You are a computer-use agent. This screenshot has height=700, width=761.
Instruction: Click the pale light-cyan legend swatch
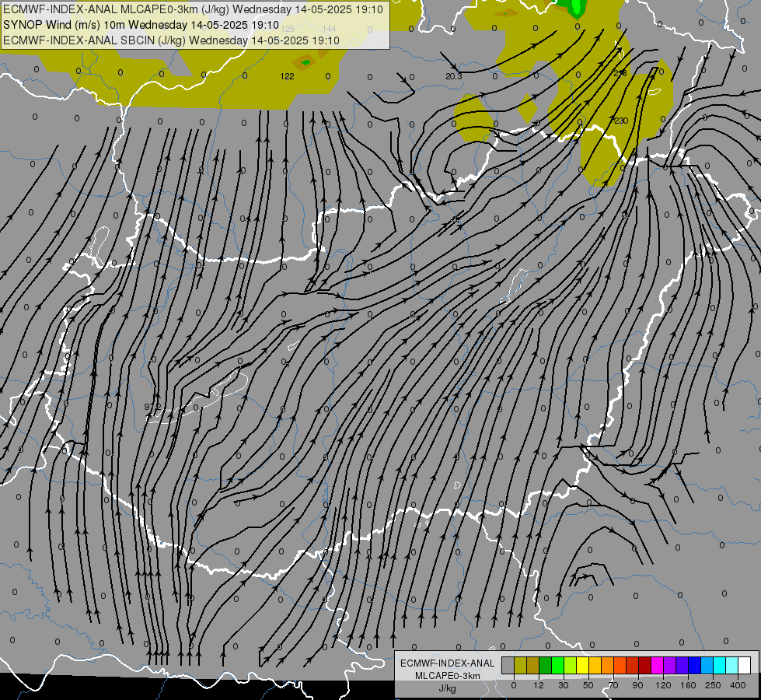pyautogui.click(x=732, y=665)
